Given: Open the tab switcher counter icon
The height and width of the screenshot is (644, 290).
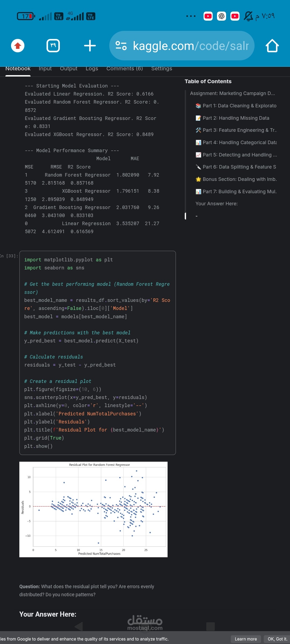Looking at the screenshot, I should tap(53, 46).
